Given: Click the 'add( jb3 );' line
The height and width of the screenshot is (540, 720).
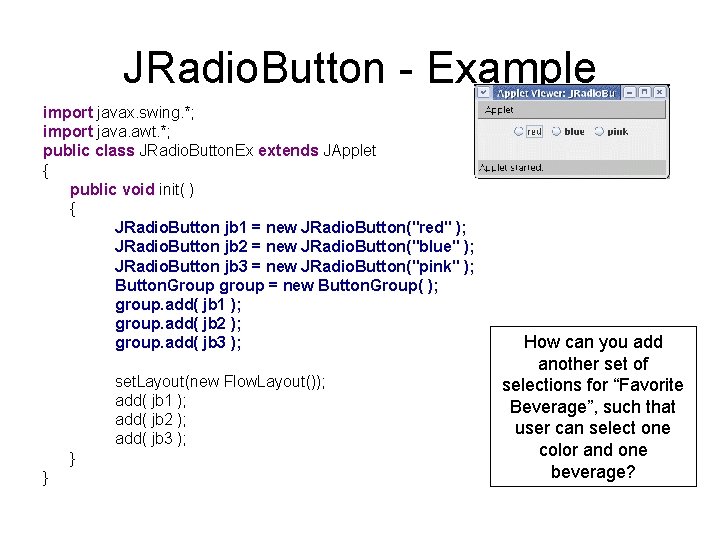Looking at the screenshot, I should pyautogui.click(x=151, y=439).
